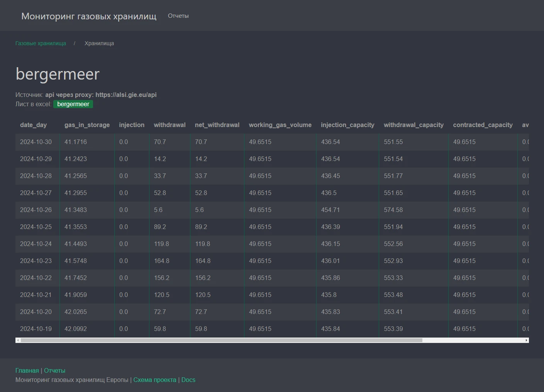544x392 pixels.
Task: Click the left scrollbar arrow of table
Action: (17, 340)
